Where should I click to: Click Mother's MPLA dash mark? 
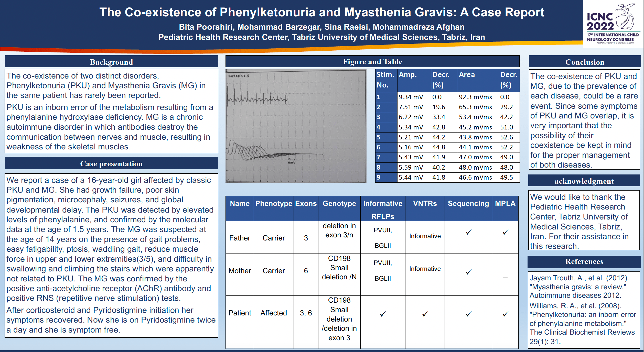(505, 277)
